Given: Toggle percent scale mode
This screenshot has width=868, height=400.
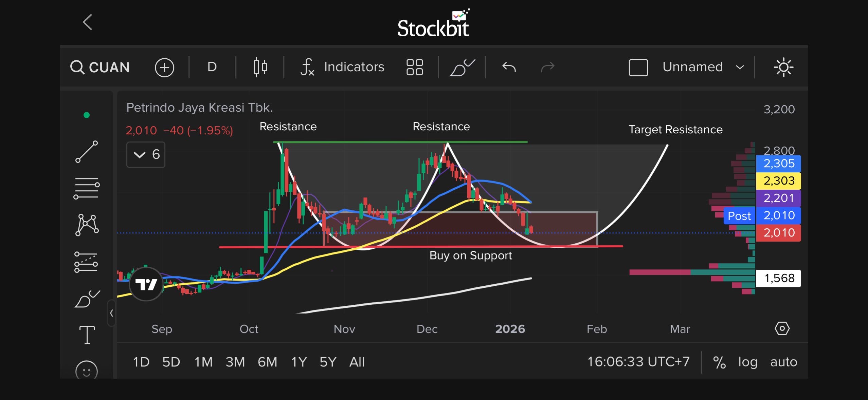Looking at the screenshot, I should pyautogui.click(x=719, y=362).
